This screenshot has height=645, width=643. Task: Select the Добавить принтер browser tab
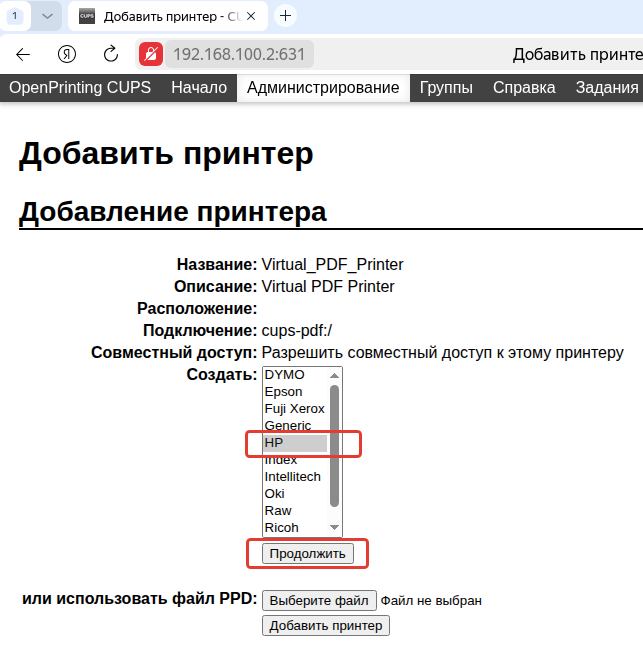pos(168,16)
